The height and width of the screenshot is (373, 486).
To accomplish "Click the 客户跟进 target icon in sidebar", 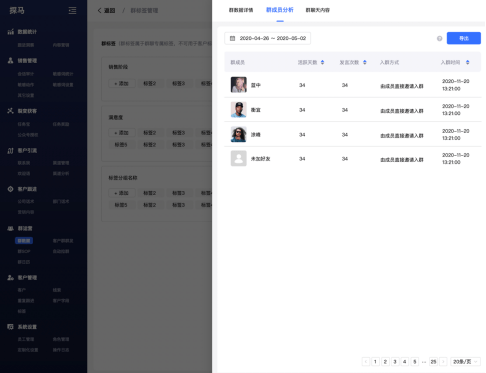I will [11, 189].
